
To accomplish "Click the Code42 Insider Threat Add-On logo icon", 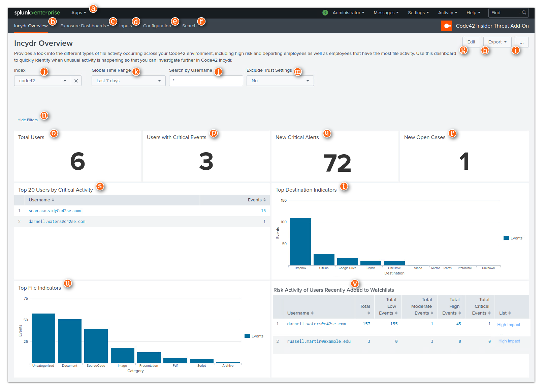I will [446, 26].
